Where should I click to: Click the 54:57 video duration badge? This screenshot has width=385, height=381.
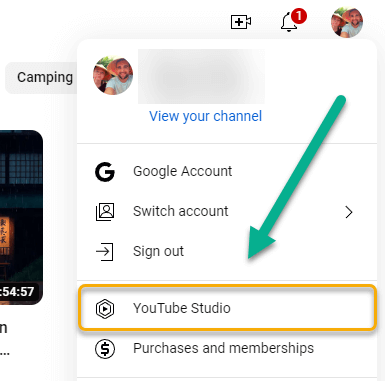tap(18, 292)
